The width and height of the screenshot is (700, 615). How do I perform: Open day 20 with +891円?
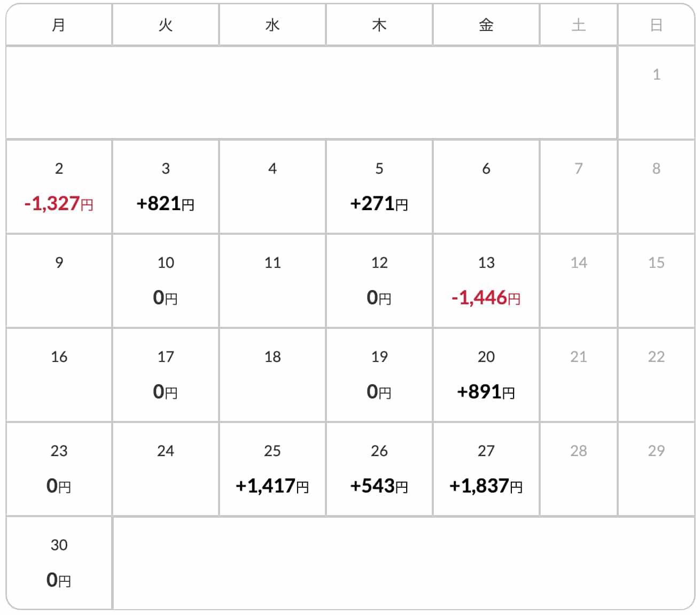coord(486,375)
